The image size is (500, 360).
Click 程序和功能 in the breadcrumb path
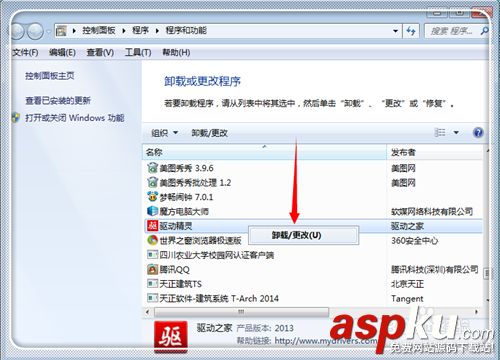click(186, 31)
